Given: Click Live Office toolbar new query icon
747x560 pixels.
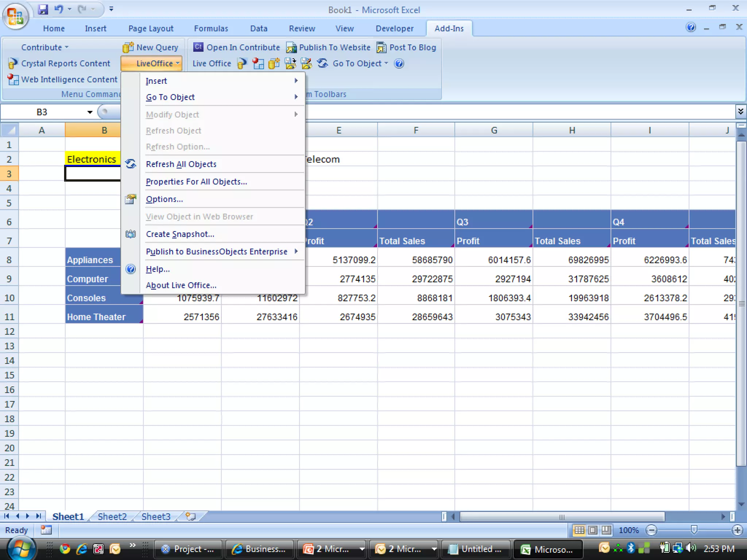Looking at the screenshot, I should click(274, 63).
